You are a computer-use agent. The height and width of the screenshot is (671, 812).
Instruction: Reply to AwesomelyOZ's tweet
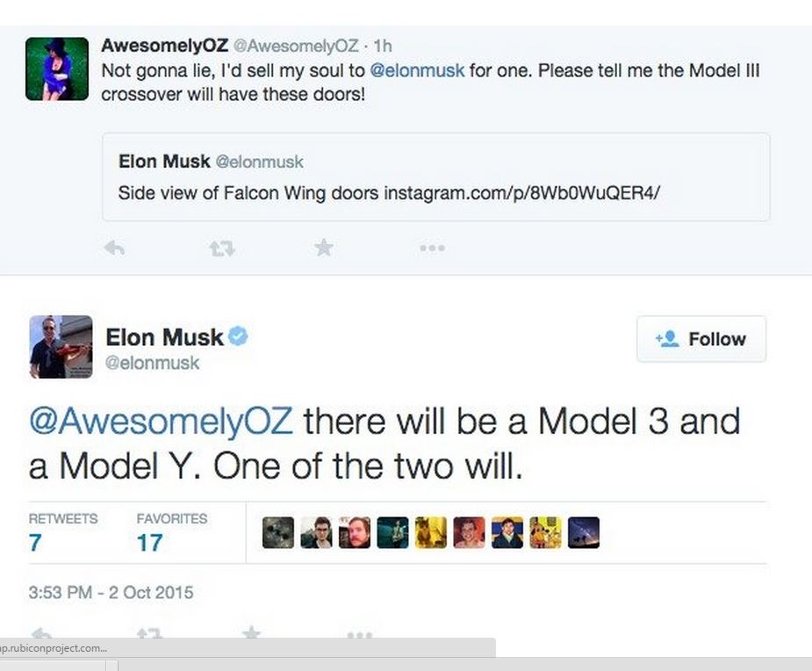[x=114, y=249]
